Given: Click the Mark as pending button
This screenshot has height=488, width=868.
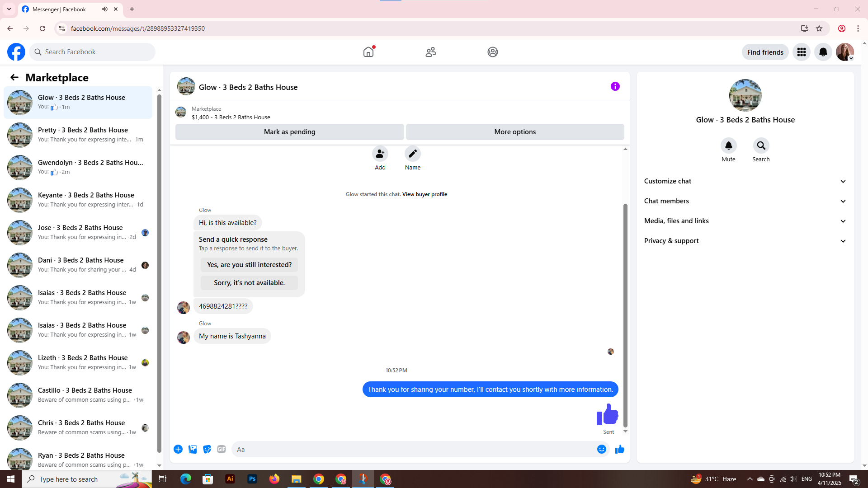Looking at the screenshot, I should (290, 132).
